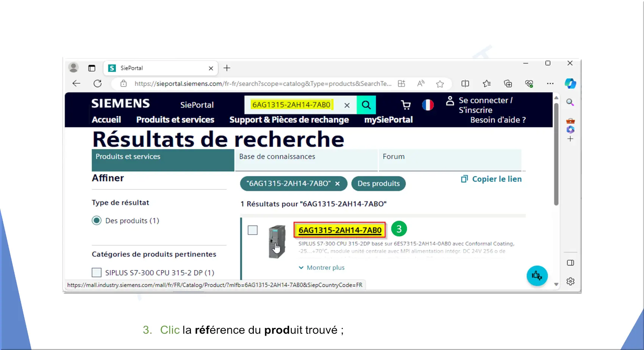This screenshot has width=644, height=350.
Task: Switch to Base de connaissances tab
Action: (x=306, y=160)
